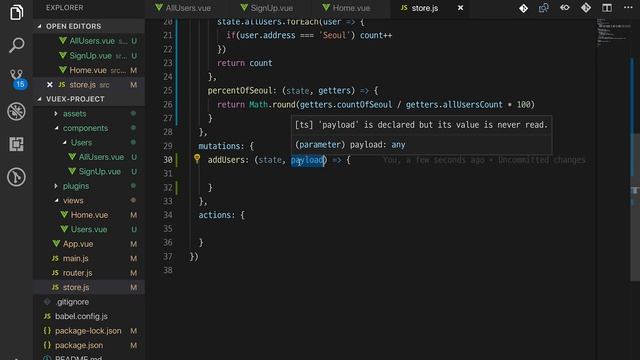Open Home.vue in Open Editors list

88,70
